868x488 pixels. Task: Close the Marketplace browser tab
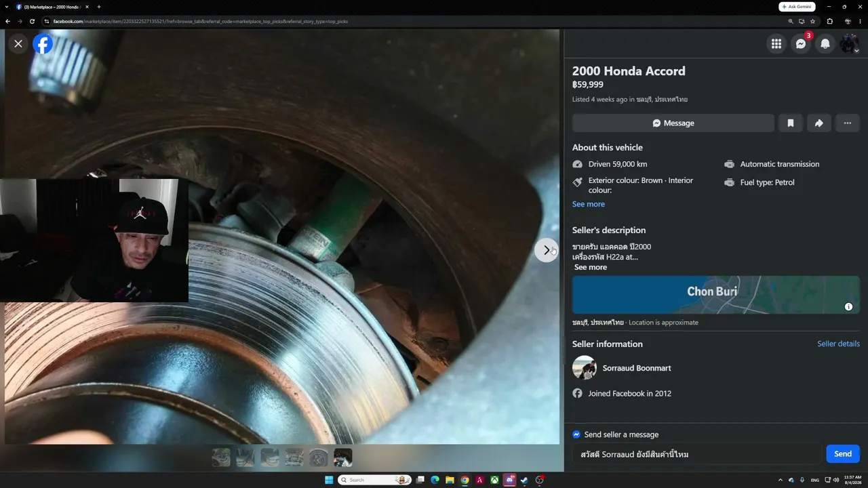tap(87, 7)
